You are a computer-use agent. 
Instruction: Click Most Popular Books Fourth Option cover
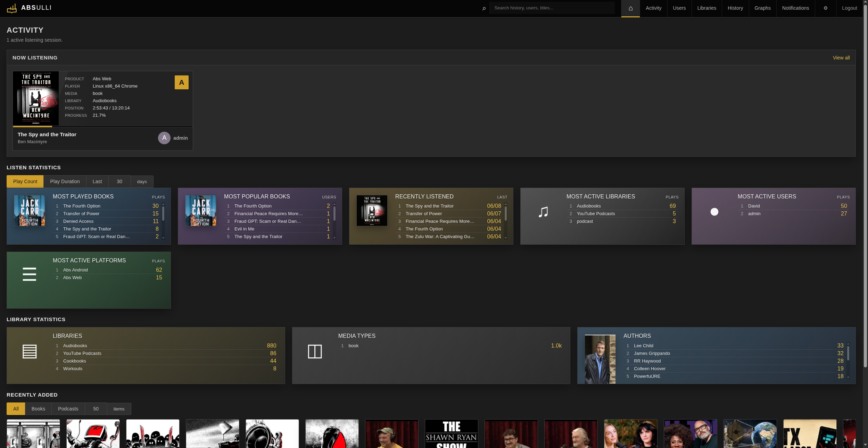click(201, 211)
